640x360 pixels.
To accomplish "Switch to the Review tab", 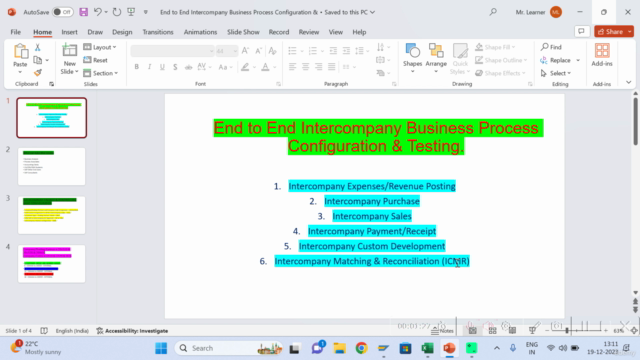I will click(x=309, y=32).
